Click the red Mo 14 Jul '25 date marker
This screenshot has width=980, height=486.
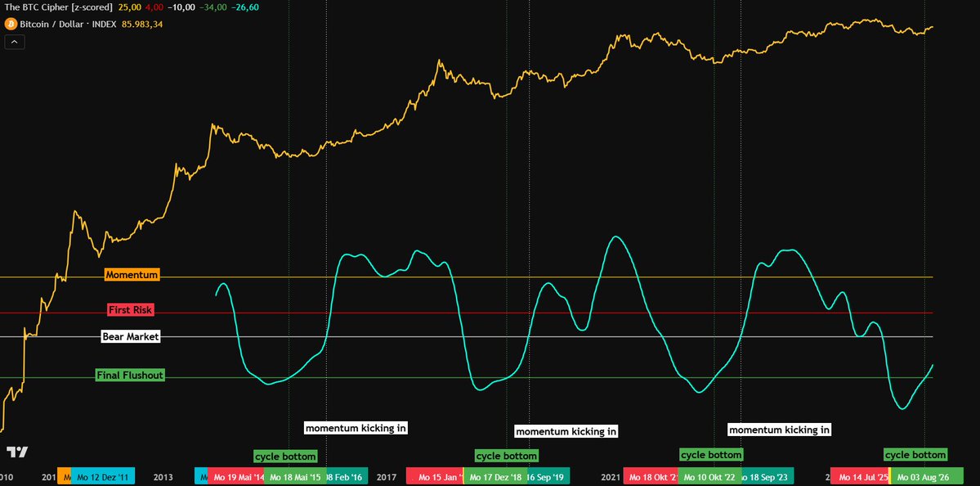859,477
